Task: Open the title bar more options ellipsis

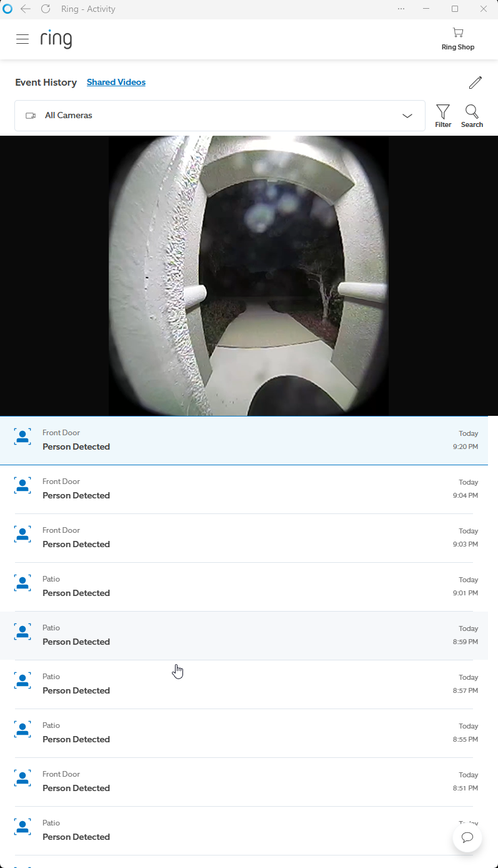Action: pos(401,9)
